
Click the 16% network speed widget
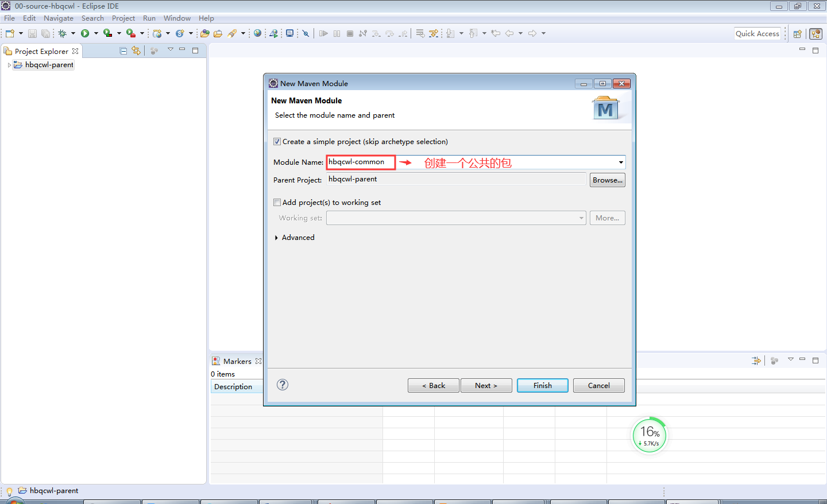point(650,436)
